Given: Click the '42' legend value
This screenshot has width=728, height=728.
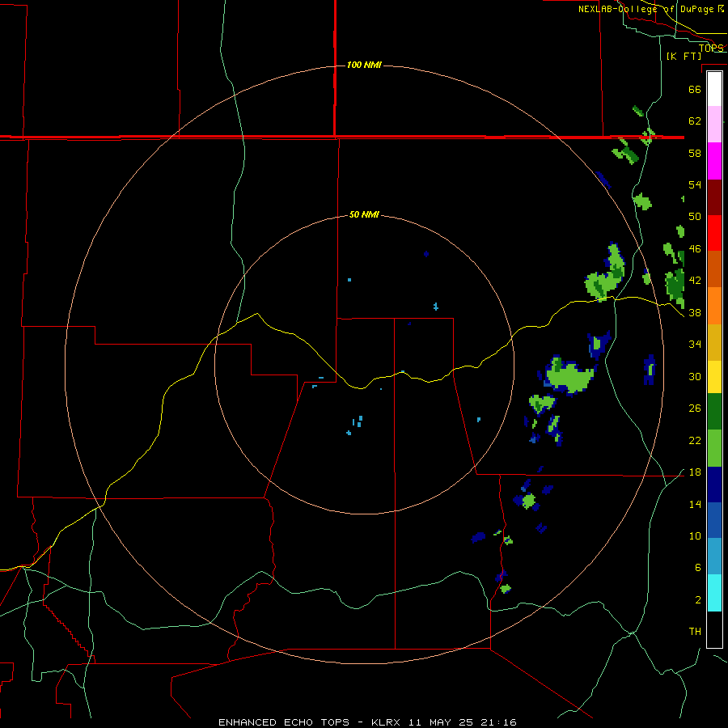Looking at the screenshot, I should pos(695,280).
